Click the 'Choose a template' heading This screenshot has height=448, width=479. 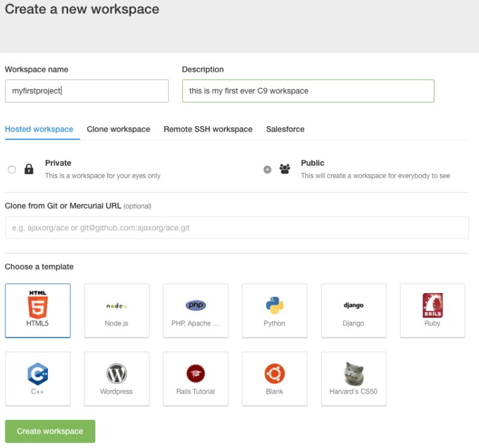click(39, 267)
